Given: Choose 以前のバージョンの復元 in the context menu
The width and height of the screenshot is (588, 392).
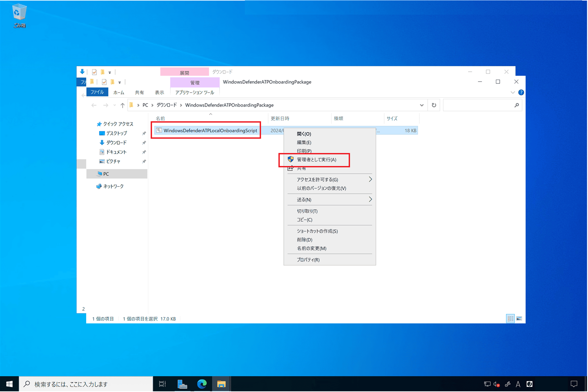Looking at the screenshot, I should (330, 188).
